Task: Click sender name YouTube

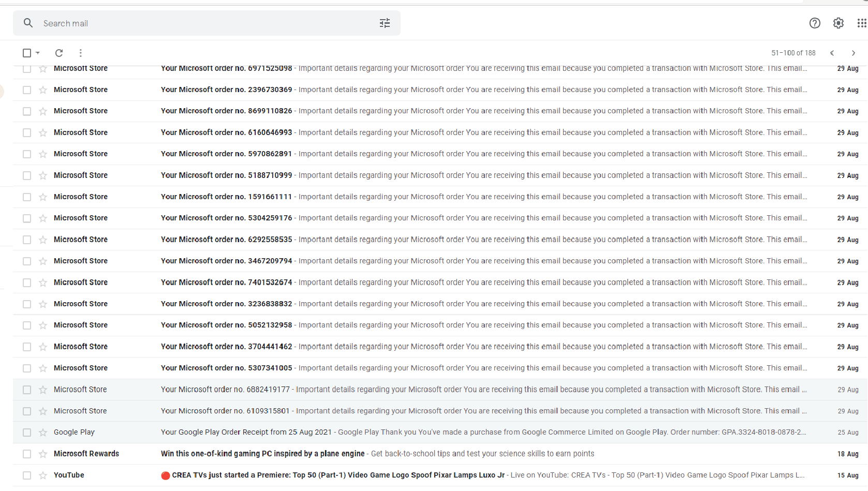Action: (x=69, y=475)
